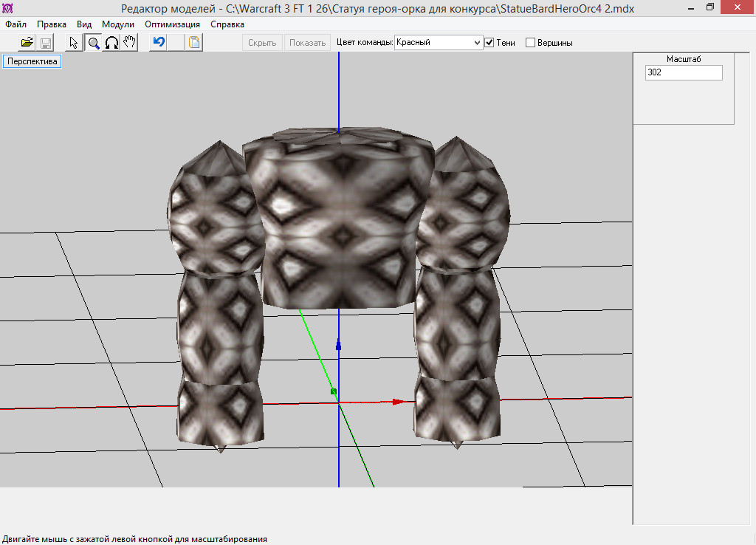
Task: Disable the Тени shadows checkbox
Action: point(489,43)
